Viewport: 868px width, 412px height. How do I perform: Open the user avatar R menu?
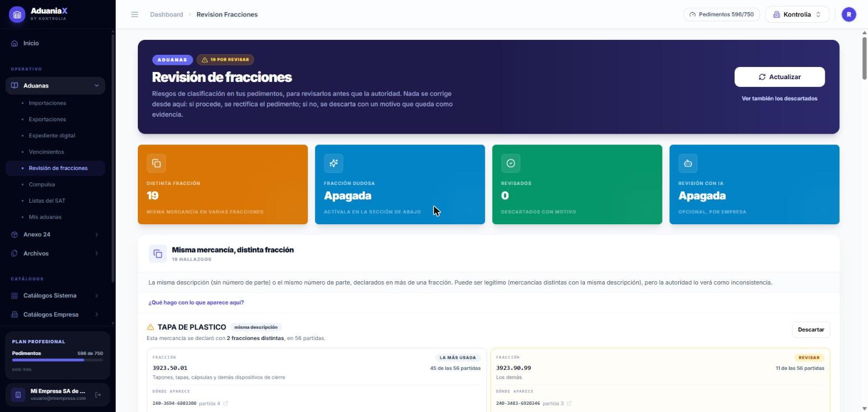pos(849,14)
